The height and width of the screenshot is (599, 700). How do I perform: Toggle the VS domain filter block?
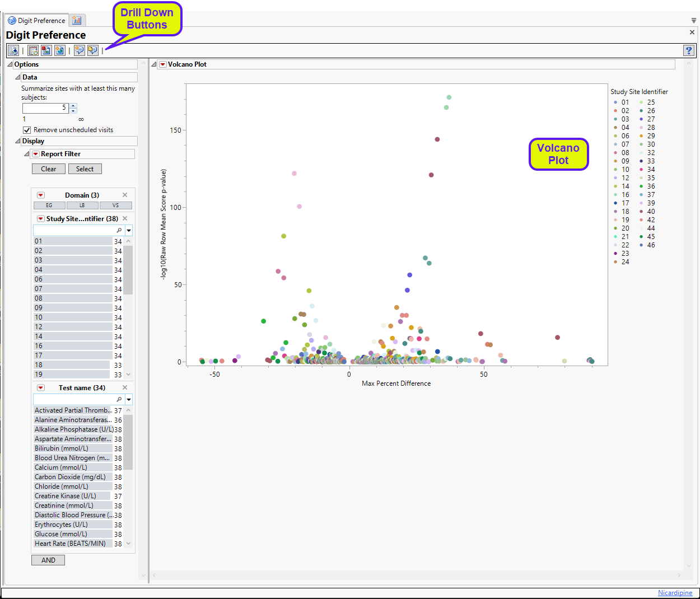pos(115,205)
